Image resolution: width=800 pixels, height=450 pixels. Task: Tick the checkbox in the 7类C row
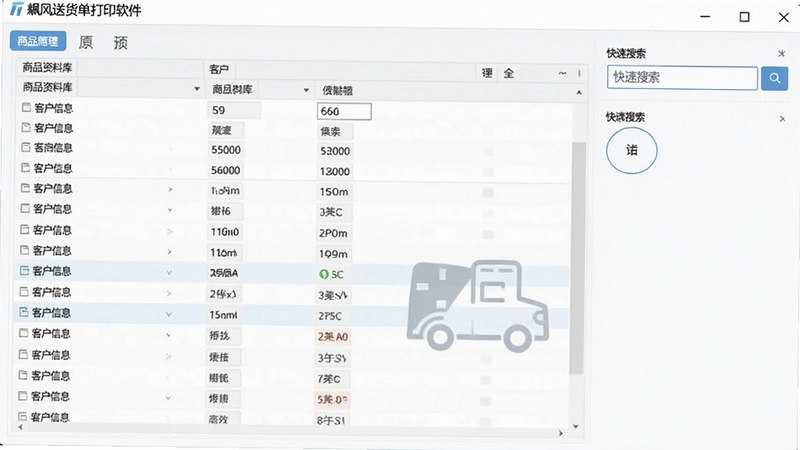click(23, 375)
